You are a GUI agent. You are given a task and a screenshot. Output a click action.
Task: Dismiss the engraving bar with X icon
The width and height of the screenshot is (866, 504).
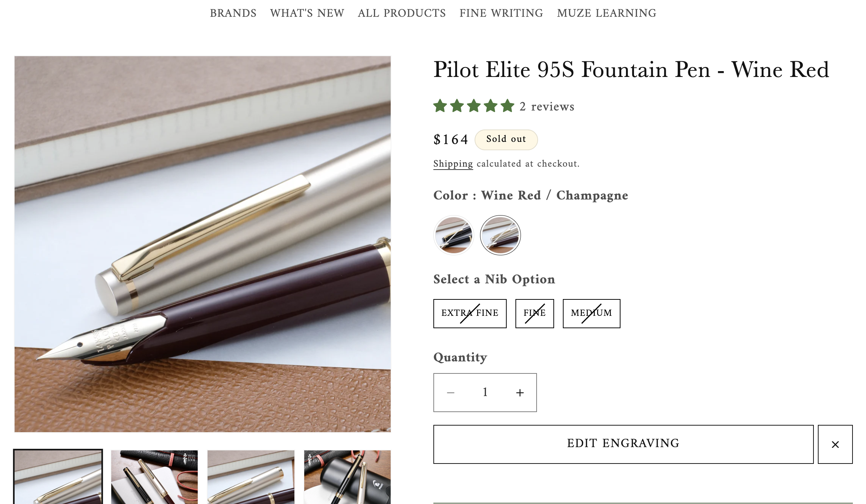(x=835, y=444)
